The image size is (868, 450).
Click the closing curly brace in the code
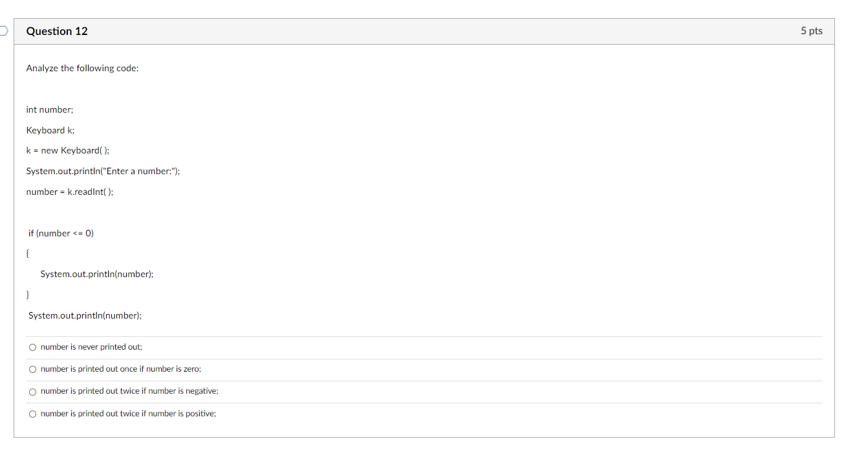(27, 295)
